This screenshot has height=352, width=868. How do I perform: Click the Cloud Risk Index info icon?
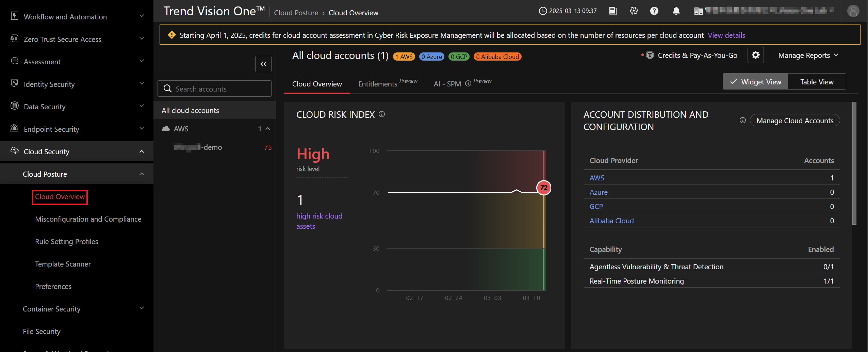(x=382, y=114)
